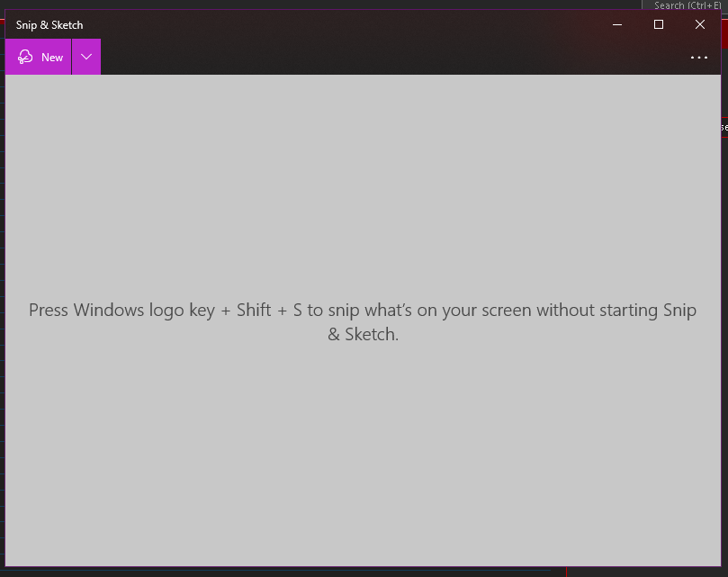Click the square restore icon in title bar

659,24
